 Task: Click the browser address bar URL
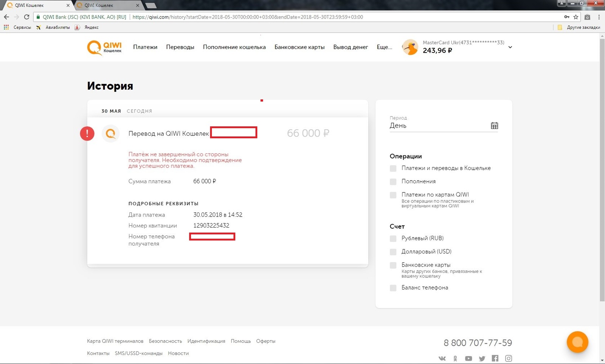pos(248,17)
